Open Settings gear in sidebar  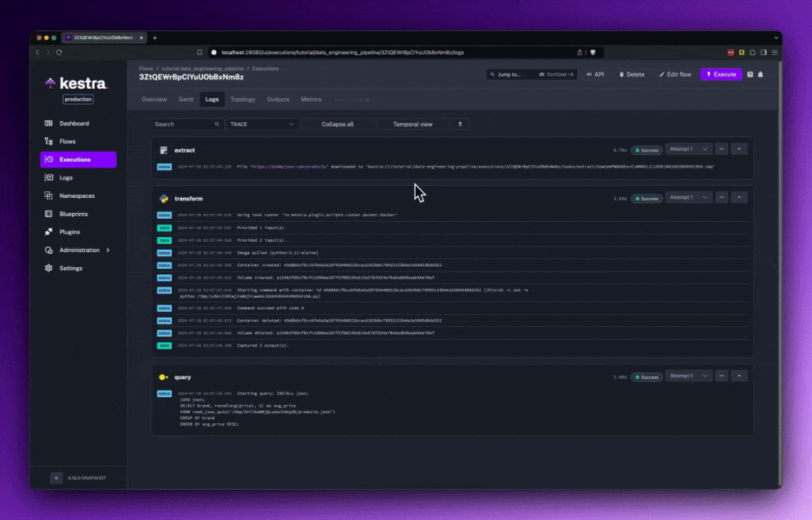(49, 268)
